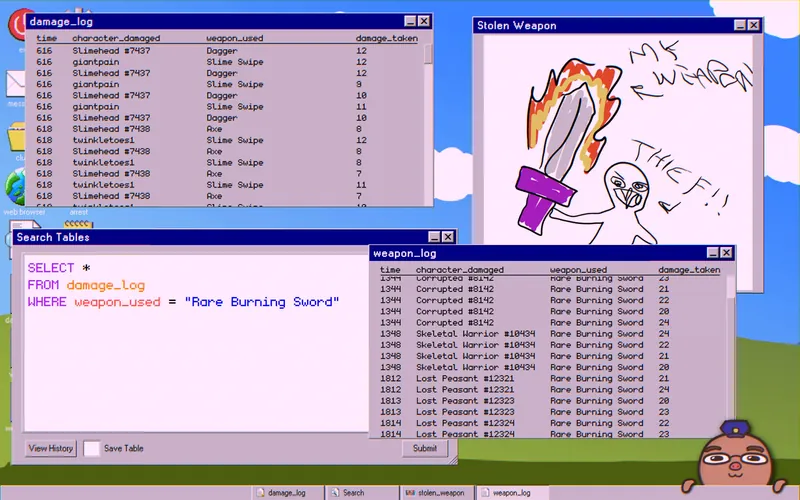Click inside the SQL query editor

point(196,343)
